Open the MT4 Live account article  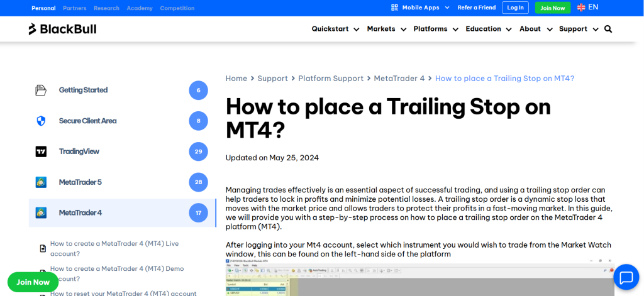[x=114, y=248]
